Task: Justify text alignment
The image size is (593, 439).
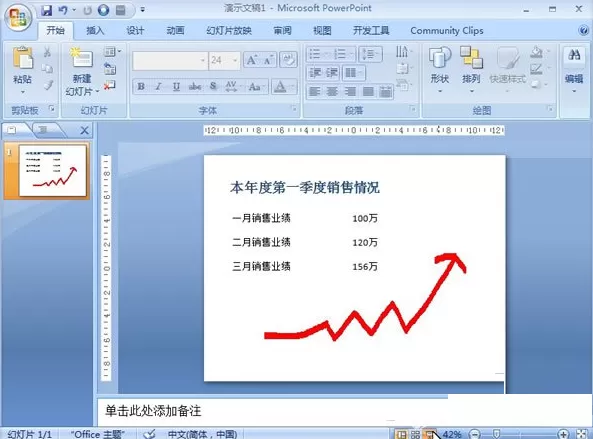Action: (x=368, y=92)
